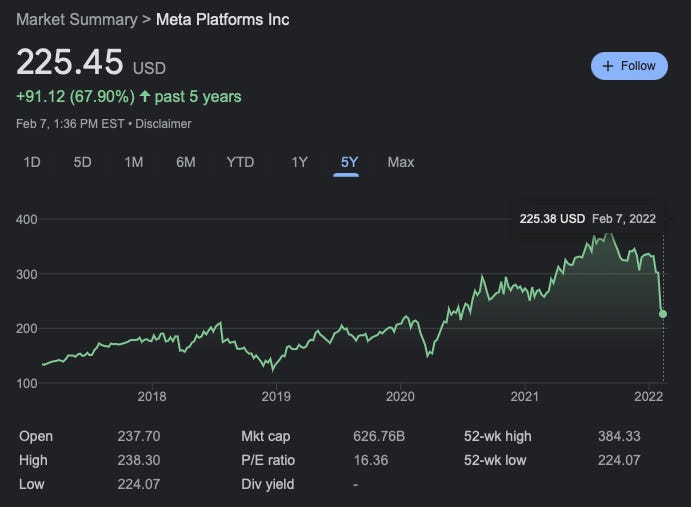Click the 2018 x-axis label
Viewport: 691px width, 507px height.
pyautogui.click(x=152, y=396)
